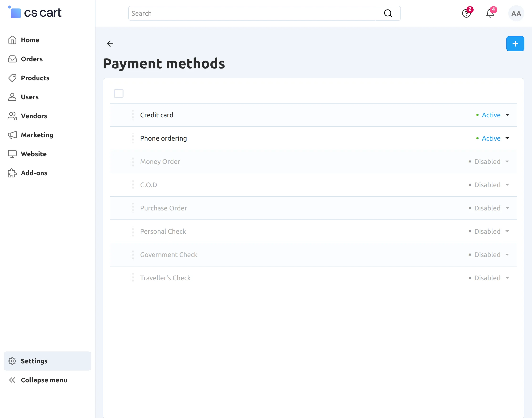Open Traveller's Check Disabled status dropdown

coord(489,278)
